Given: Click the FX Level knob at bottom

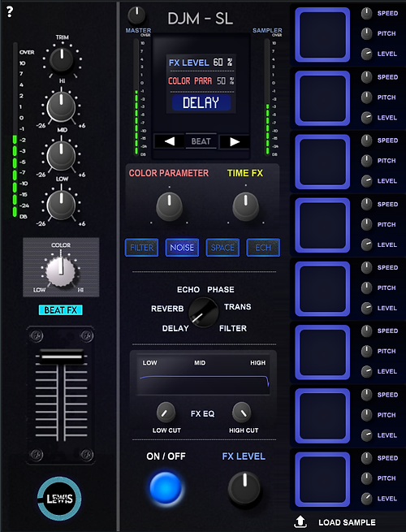Looking at the screenshot, I should click(244, 488).
